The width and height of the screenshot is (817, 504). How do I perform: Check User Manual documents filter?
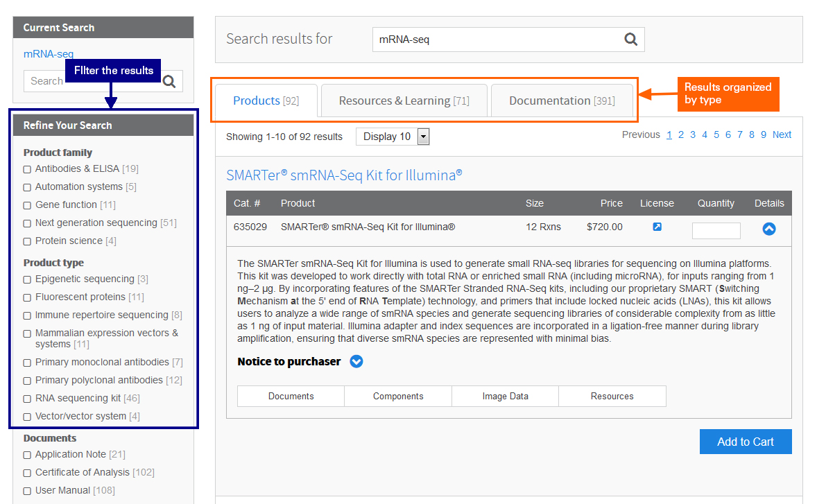pyautogui.click(x=27, y=491)
